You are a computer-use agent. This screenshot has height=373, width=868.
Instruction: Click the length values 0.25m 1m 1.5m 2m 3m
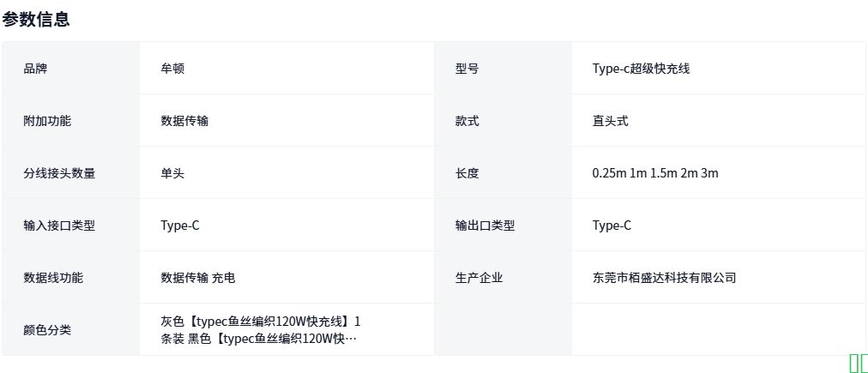[x=655, y=173]
